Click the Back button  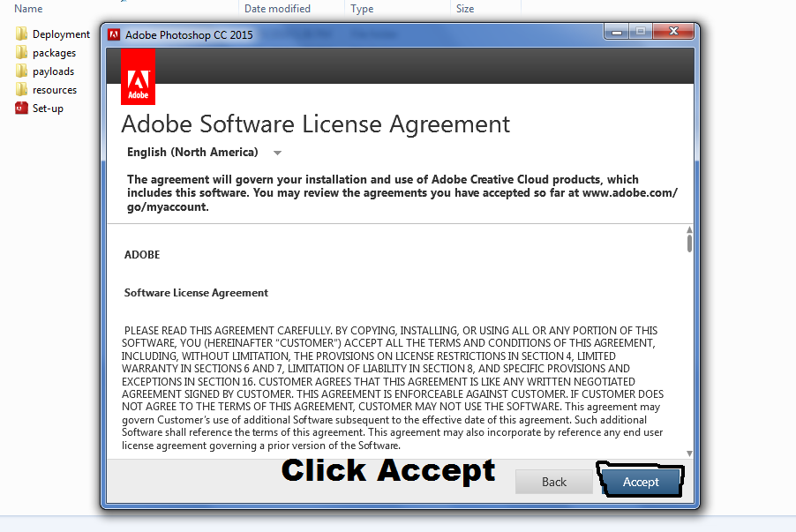554,482
